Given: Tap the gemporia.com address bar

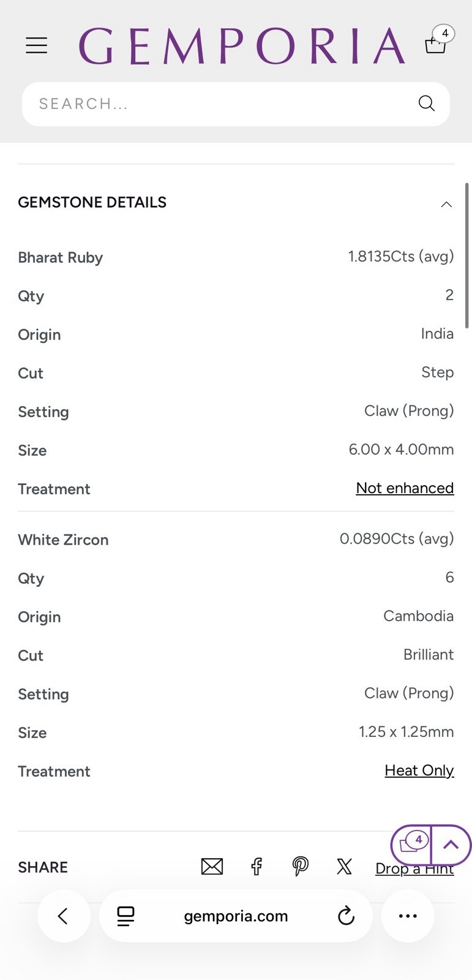Looking at the screenshot, I should [236, 916].
